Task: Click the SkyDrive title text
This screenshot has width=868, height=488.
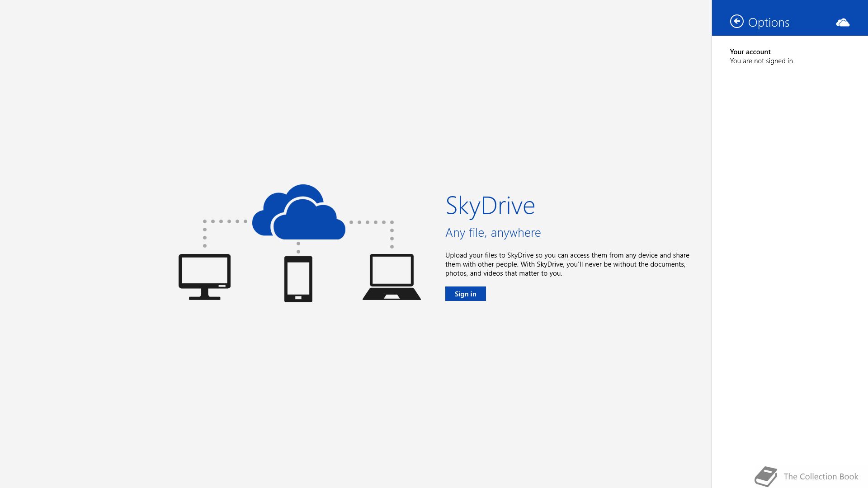Action: coord(490,206)
